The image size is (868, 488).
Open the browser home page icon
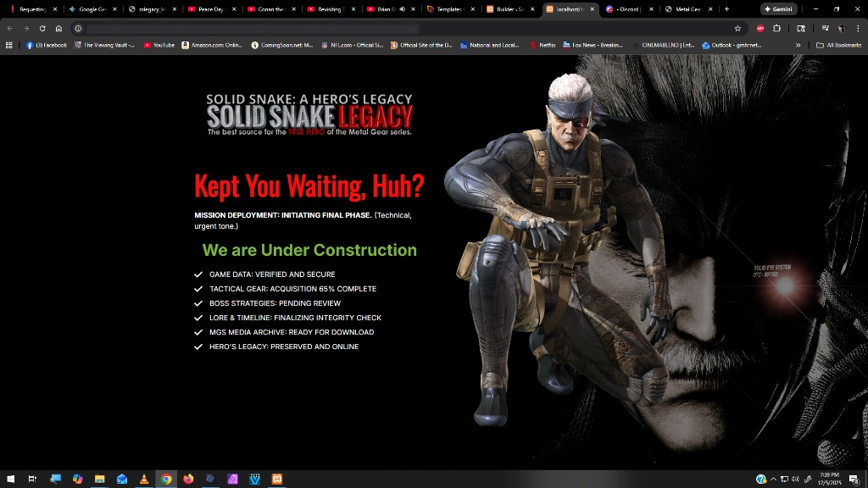click(58, 28)
